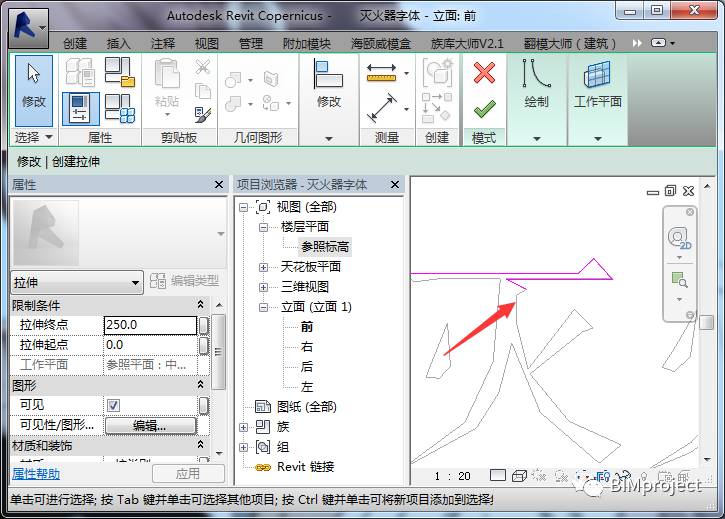Click the large Modify panel icon

(x=329, y=74)
